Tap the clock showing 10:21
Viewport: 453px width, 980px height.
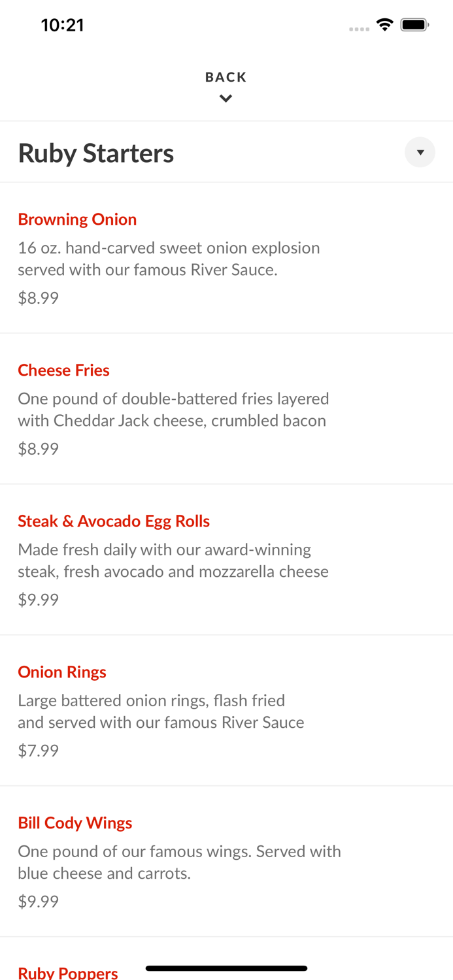pyautogui.click(x=63, y=24)
